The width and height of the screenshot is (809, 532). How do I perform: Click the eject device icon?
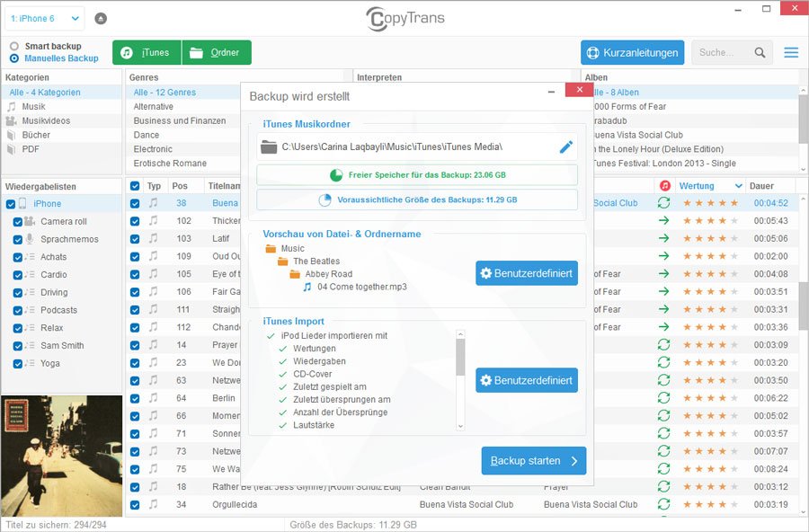[x=101, y=19]
